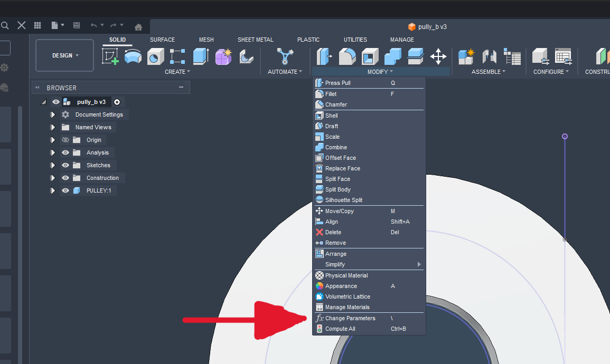The width and height of the screenshot is (610, 364).
Task: Hide the Sketches folder eye icon
Action: tap(65, 165)
